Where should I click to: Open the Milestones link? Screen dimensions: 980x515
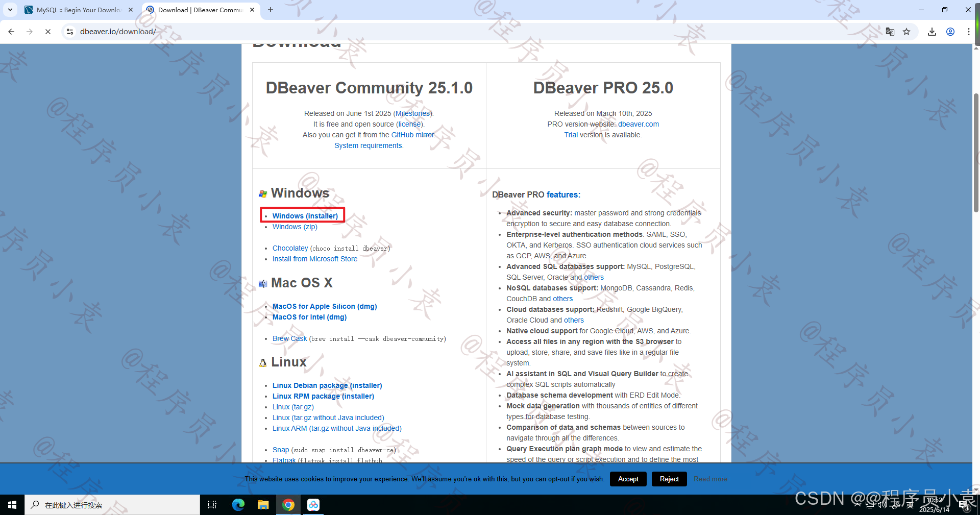click(x=412, y=113)
